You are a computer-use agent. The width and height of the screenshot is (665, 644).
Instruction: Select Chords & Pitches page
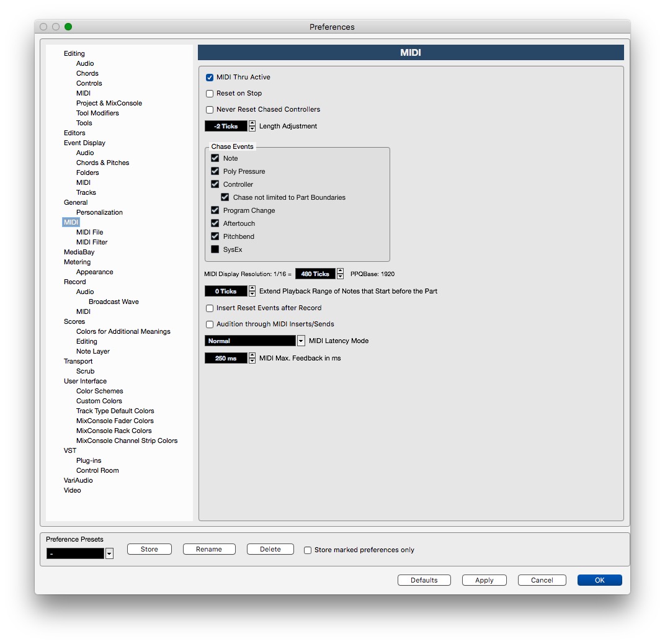(x=102, y=163)
